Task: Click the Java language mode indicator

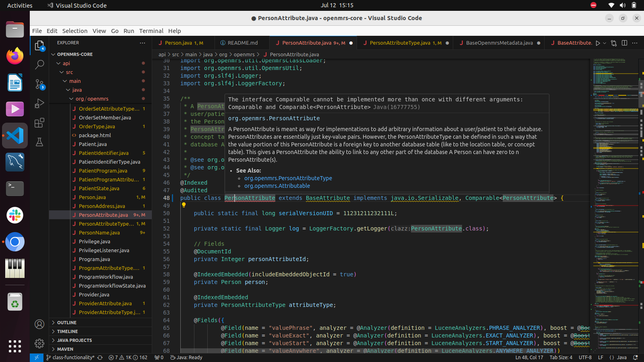Action: coord(622,357)
